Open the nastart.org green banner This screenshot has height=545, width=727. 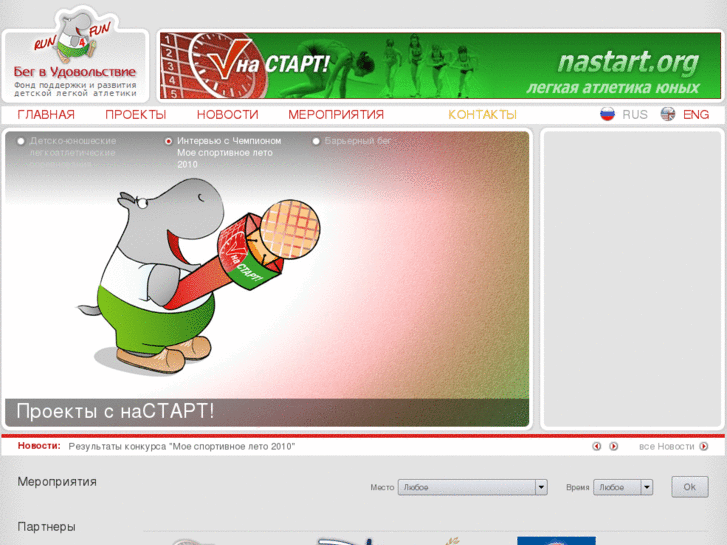pyautogui.click(x=440, y=65)
